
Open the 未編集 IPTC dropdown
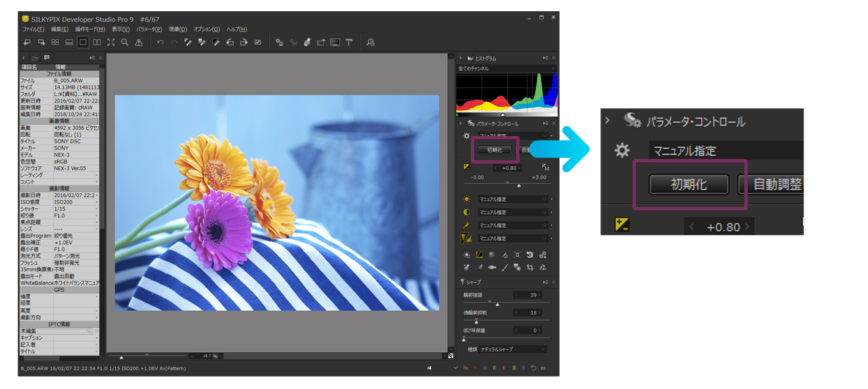pyautogui.click(x=57, y=331)
